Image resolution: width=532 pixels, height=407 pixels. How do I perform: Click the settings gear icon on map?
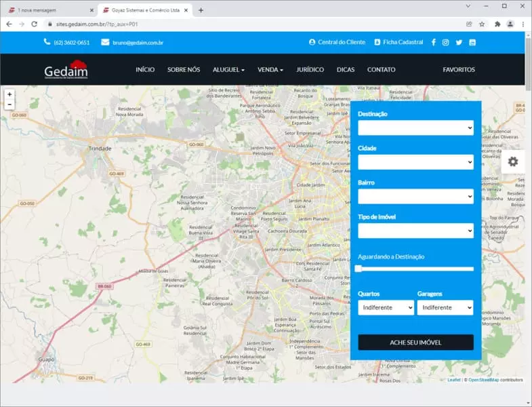click(x=513, y=161)
